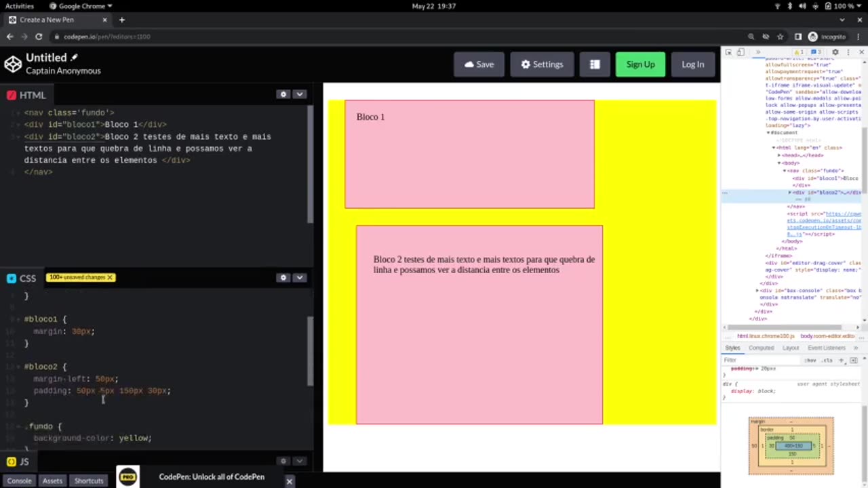Dismiss the Unlock all of CodePen banner
This screenshot has height=488, width=868.
click(x=289, y=481)
